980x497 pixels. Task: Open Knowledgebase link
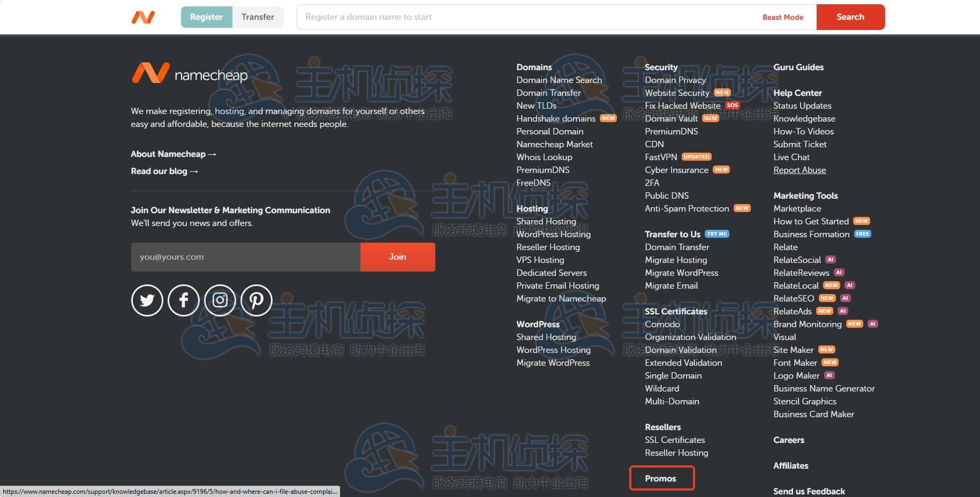coord(804,119)
